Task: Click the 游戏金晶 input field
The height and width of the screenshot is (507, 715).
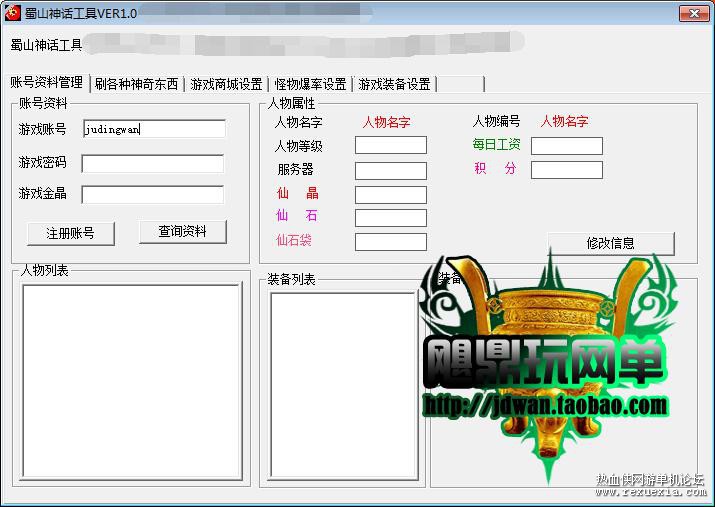Action: click(x=153, y=195)
